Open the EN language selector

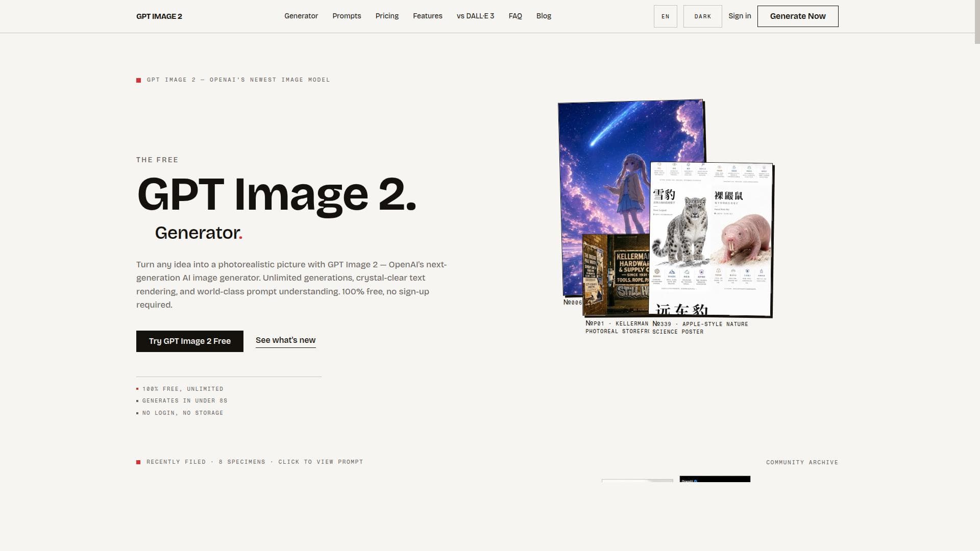click(x=665, y=16)
